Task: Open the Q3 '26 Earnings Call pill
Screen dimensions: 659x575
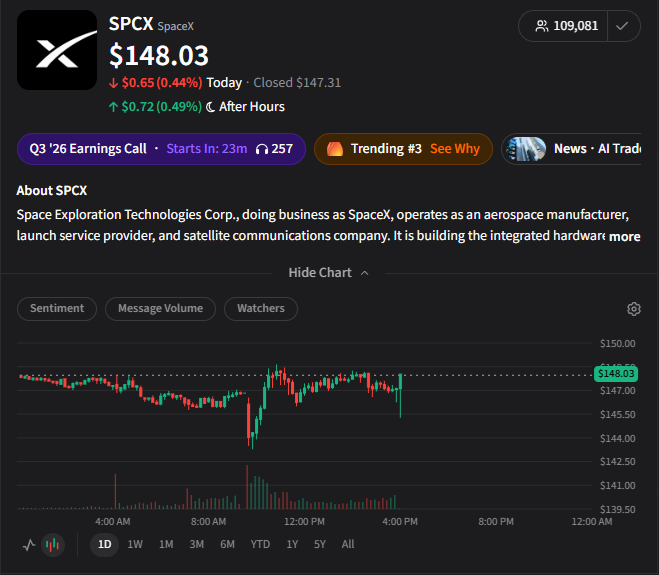Action: point(161,149)
